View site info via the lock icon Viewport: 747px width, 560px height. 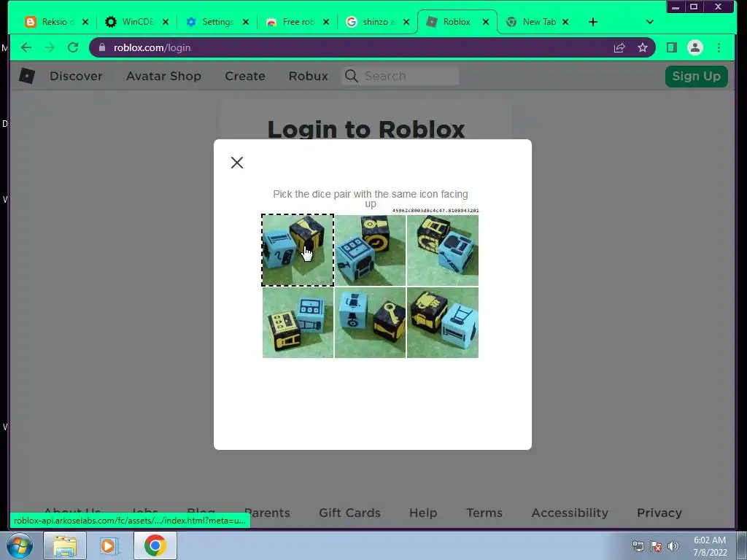coord(102,47)
